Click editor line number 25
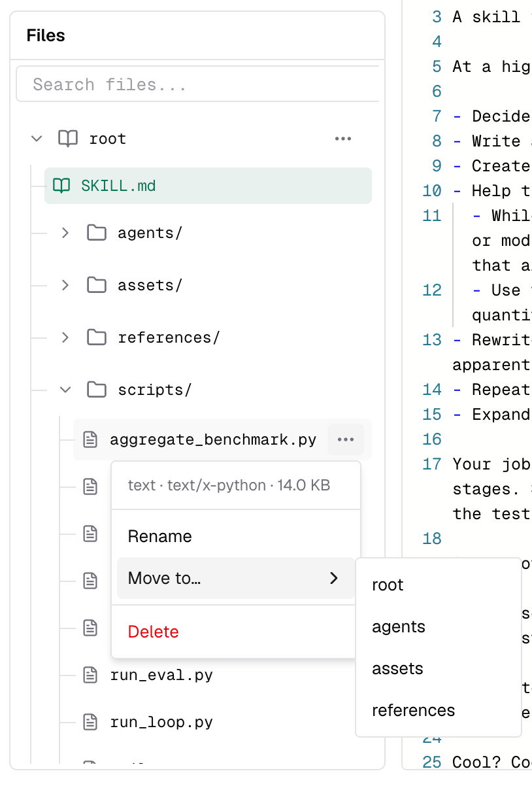This screenshot has width=532, height=786. (x=432, y=762)
